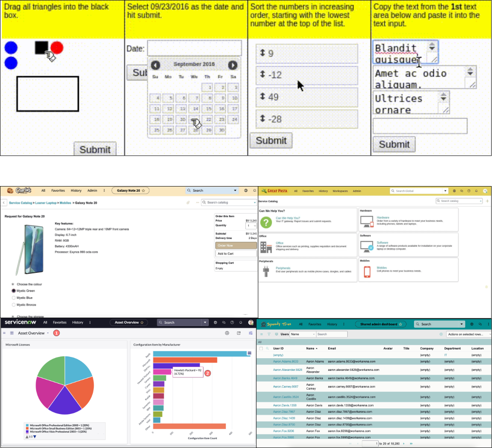The height and width of the screenshot is (448, 492).
Task: Open the History menu in Great Pasta header
Action: click(323, 191)
